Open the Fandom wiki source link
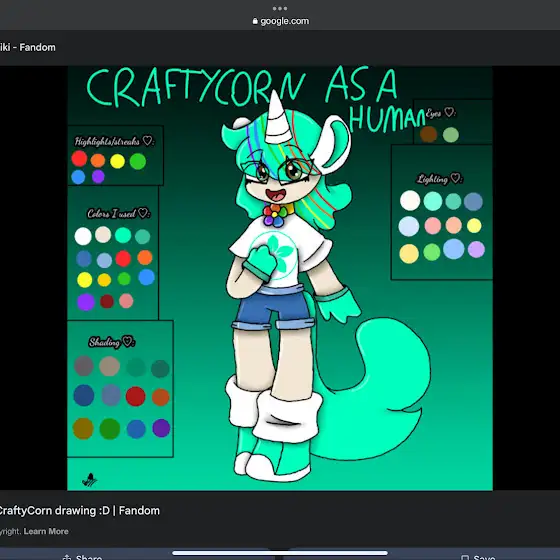560x560 pixels. pos(28,48)
